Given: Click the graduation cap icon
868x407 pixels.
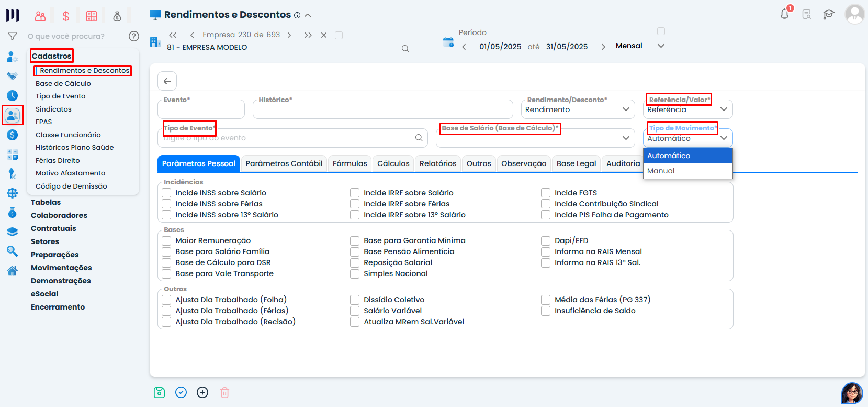Looking at the screenshot, I should (828, 15).
